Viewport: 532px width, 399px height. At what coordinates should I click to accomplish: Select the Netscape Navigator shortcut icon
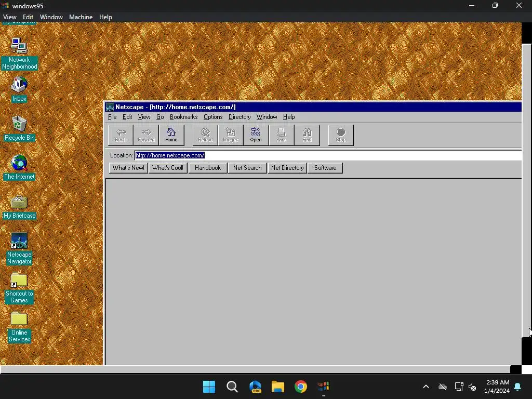click(19, 248)
